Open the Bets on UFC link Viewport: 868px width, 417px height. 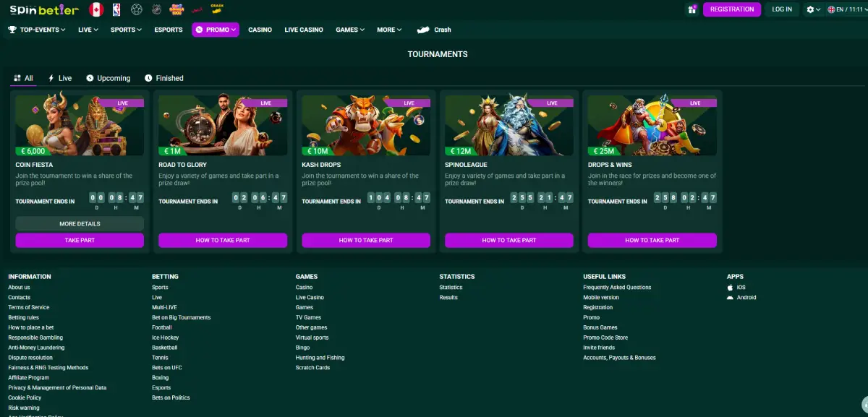coord(167,368)
